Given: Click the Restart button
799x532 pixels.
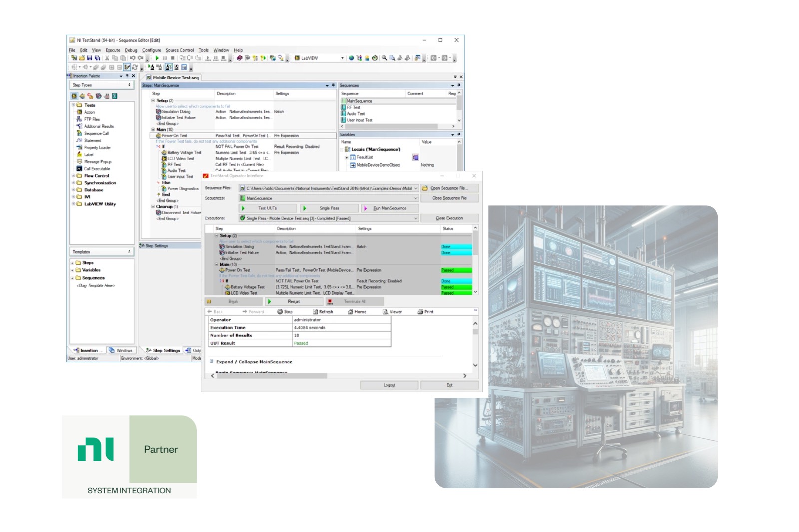Looking at the screenshot, I should click(x=294, y=301).
